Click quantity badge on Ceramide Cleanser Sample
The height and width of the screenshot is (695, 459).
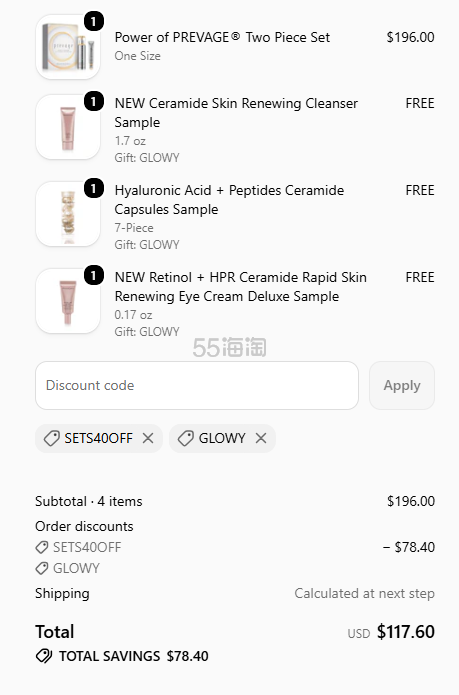point(94,102)
